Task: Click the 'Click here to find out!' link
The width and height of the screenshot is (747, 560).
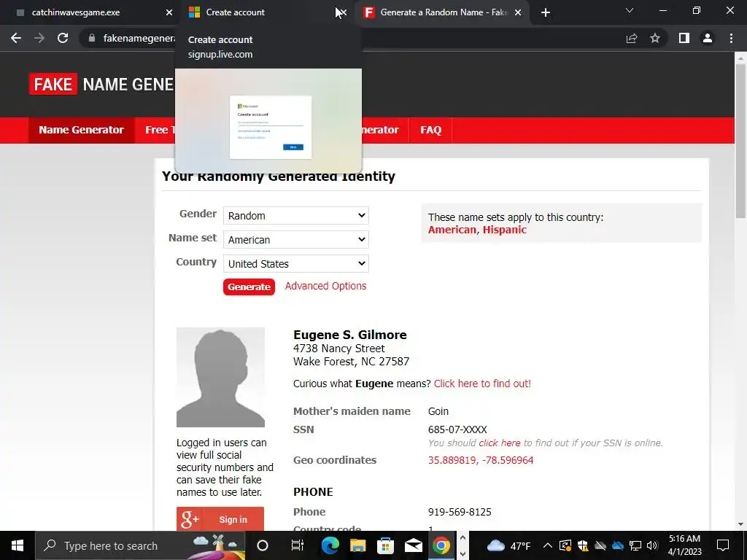Action: click(x=482, y=384)
